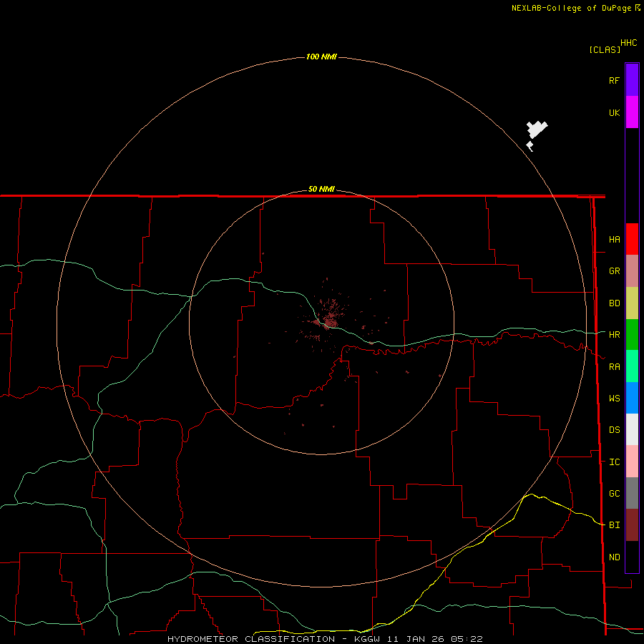Image resolution: width=644 pixels, height=644 pixels.
Task: Click the "HR" legend label
Action: click(x=615, y=334)
